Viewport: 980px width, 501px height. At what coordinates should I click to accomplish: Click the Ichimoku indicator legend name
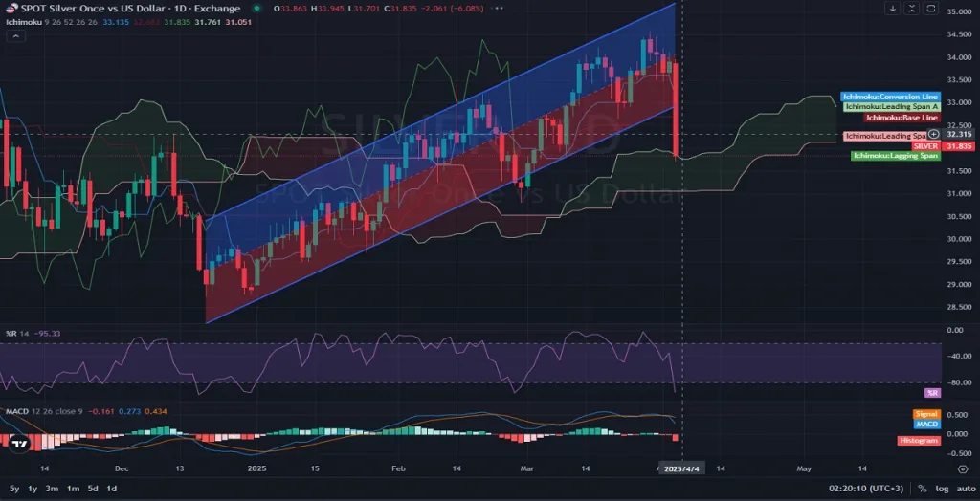[x=24, y=21]
